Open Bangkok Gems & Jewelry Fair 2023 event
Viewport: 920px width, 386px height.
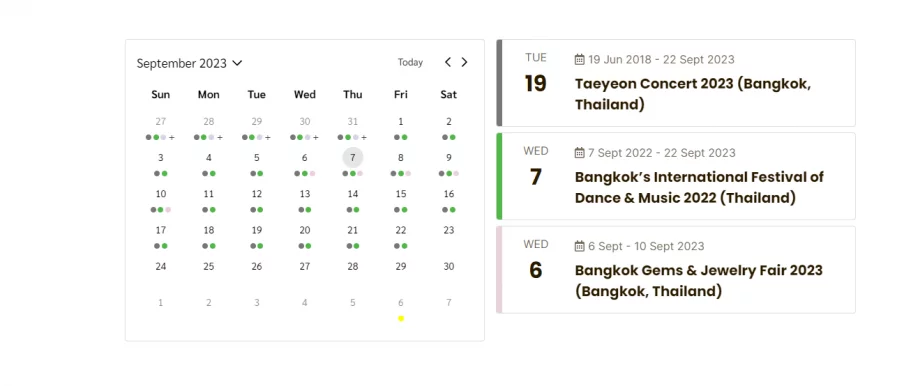(699, 280)
